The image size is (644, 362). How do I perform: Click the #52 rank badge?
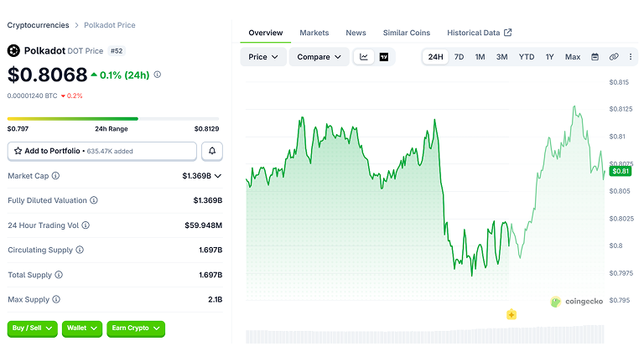tap(117, 51)
